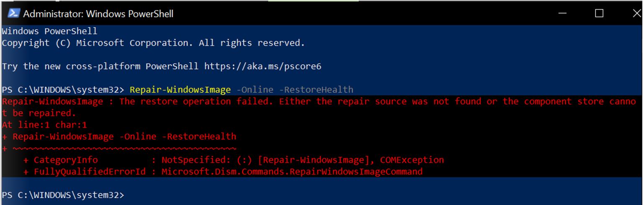Click the yellow Repair-WindowsImage command text
The height and width of the screenshot is (205, 644).
click(x=180, y=90)
